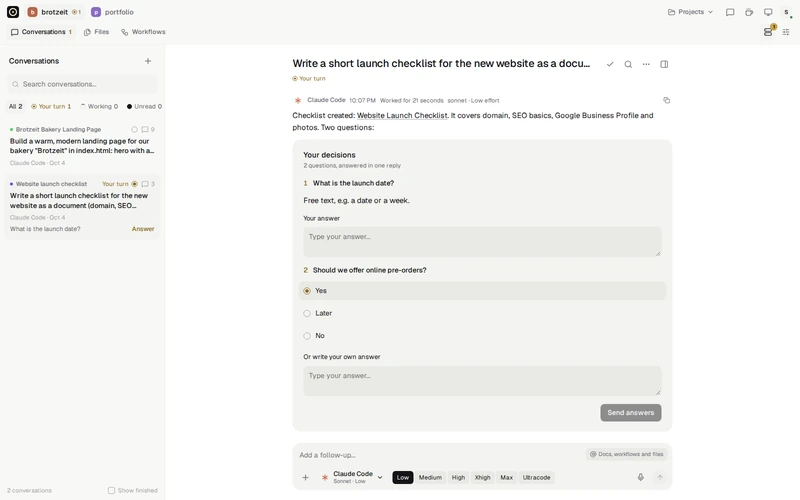Click Your turn indicator on Website launch checklist
This screenshot has width=800, height=500.
[x=120, y=184]
